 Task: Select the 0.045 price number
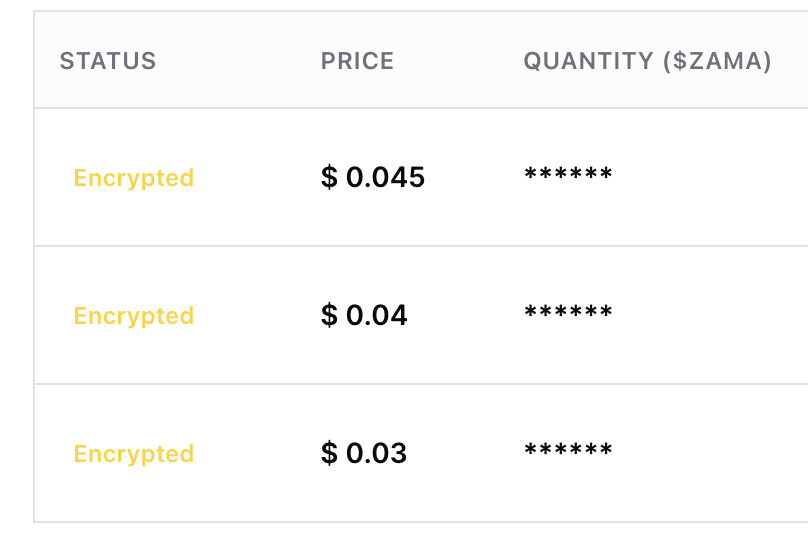pyautogui.click(x=386, y=178)
